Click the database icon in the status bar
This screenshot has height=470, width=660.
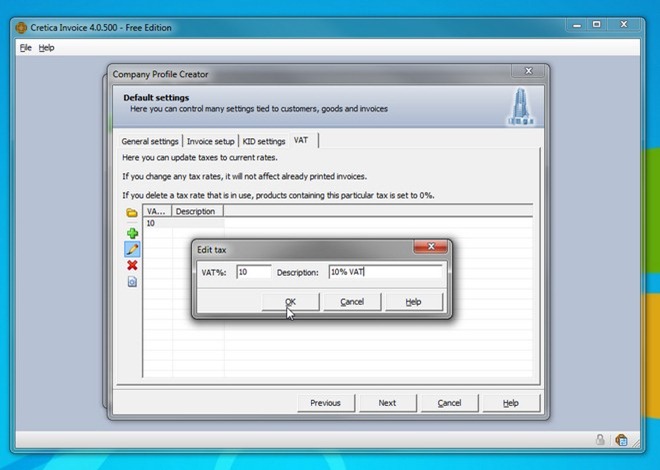[x=621, y=440]
